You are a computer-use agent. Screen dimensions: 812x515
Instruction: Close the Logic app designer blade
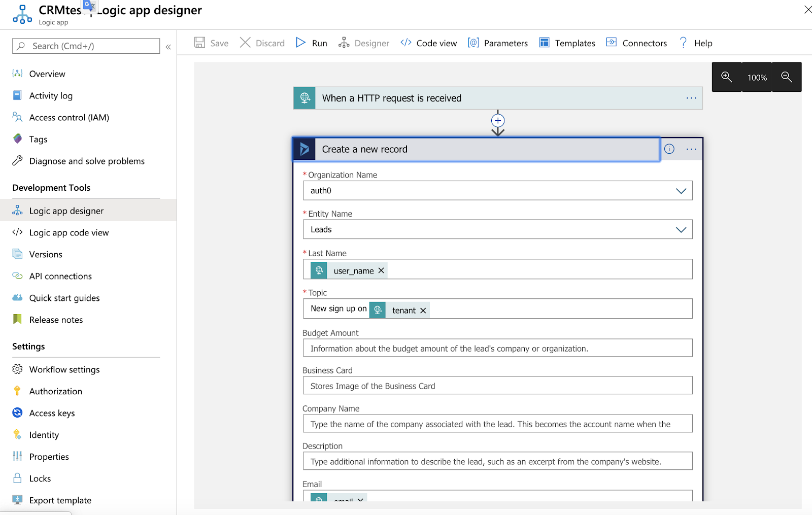pos(807,10)
